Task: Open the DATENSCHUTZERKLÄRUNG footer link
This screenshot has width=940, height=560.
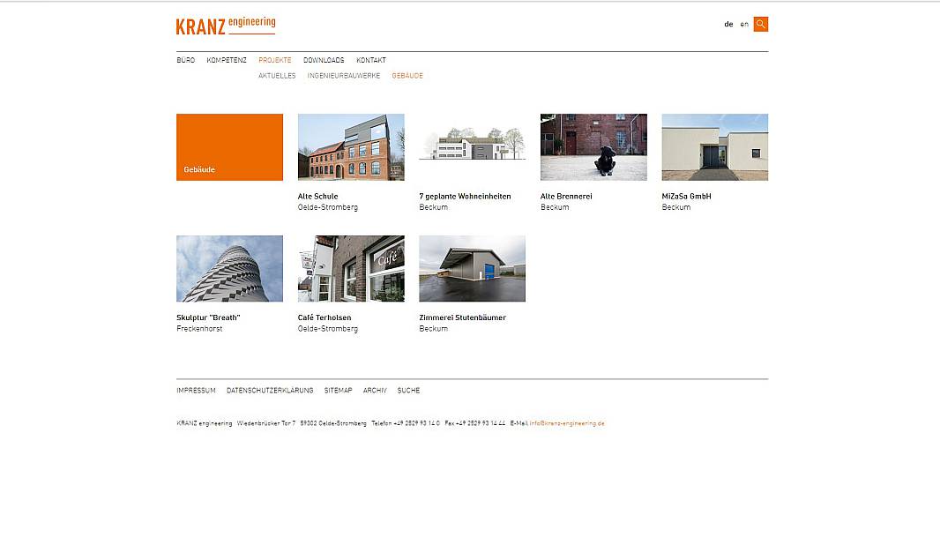Action: (x=270, y=391)
